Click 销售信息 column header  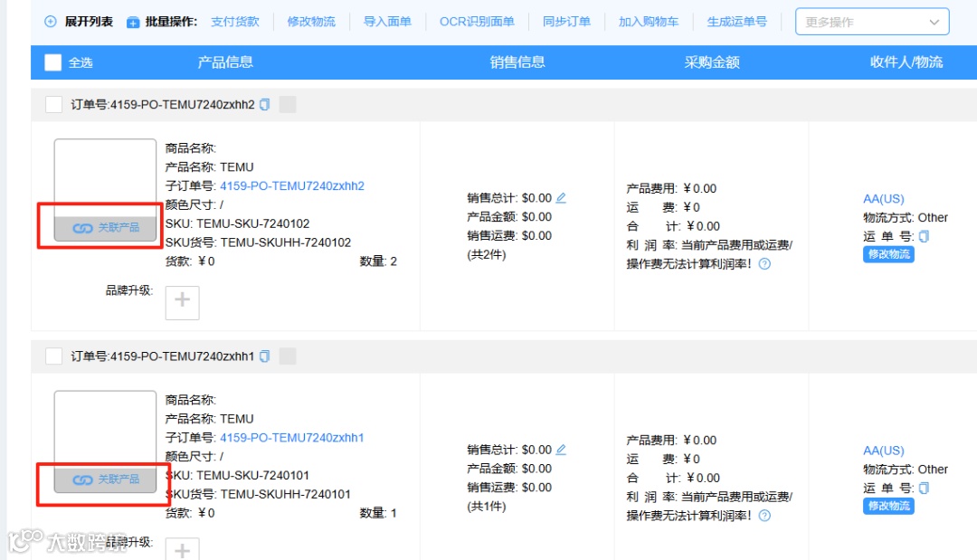pyautogui.click(x=517, y=62)
